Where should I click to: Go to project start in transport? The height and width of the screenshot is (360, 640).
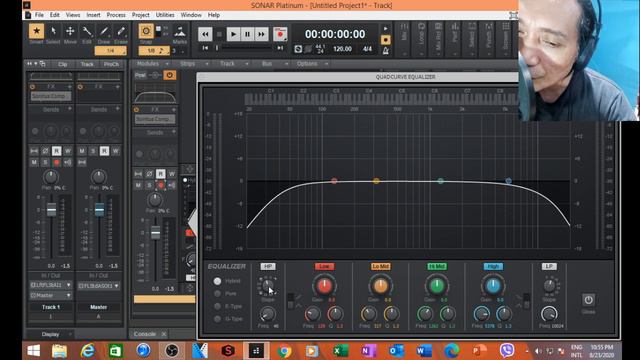pos(205,48)
